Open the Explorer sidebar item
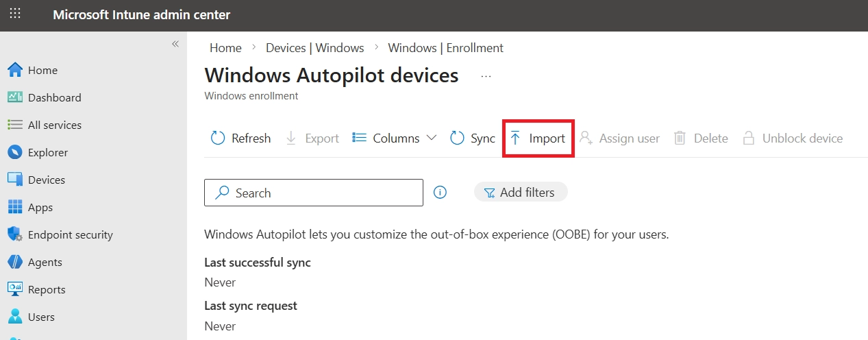Screen dimensions: 868x340 point(47,152)
